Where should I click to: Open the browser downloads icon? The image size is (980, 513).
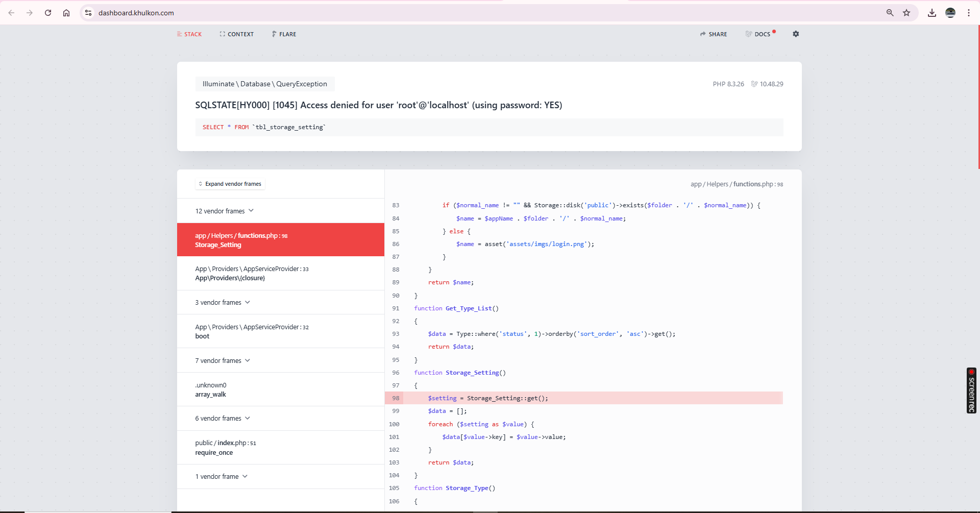[932, 13]
